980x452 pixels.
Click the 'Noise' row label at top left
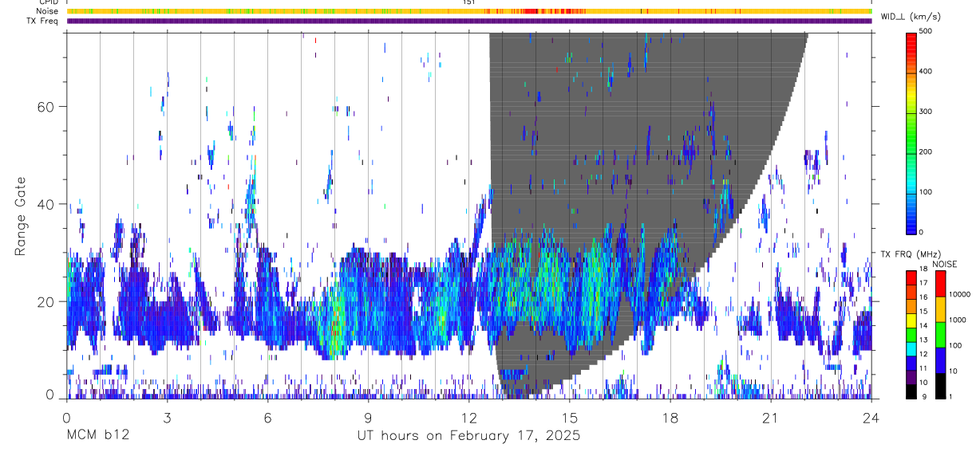(x=48, y=11)
